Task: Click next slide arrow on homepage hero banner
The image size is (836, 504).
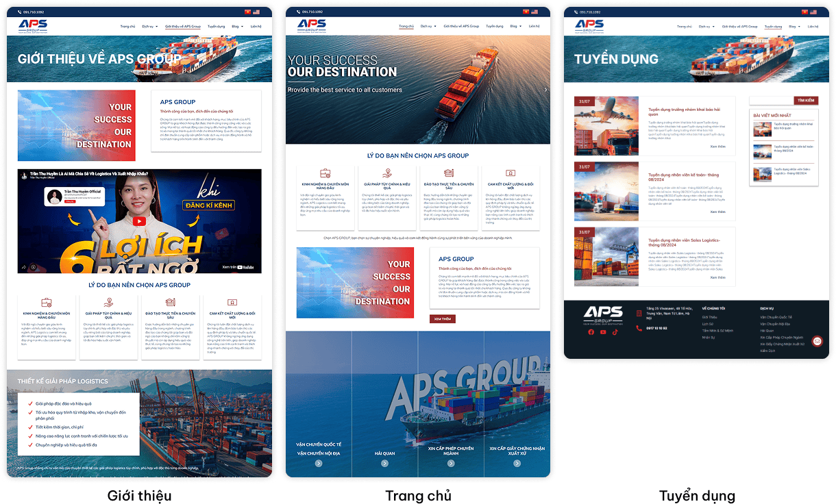Action: click(x=545, y=90)
